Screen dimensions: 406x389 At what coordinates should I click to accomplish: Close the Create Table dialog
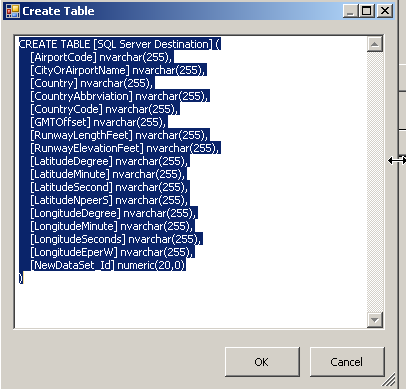click(x=385, y=11)
